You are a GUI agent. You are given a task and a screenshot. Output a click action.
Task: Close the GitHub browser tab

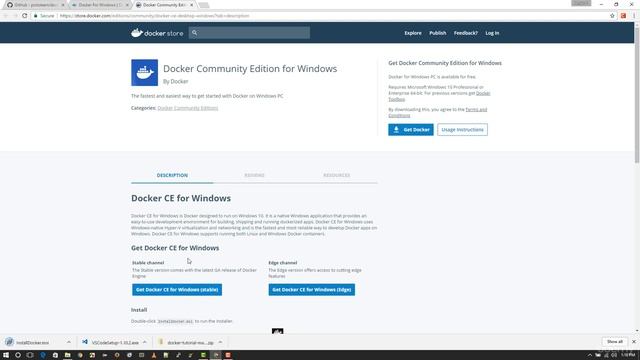(x=63, y=5)
